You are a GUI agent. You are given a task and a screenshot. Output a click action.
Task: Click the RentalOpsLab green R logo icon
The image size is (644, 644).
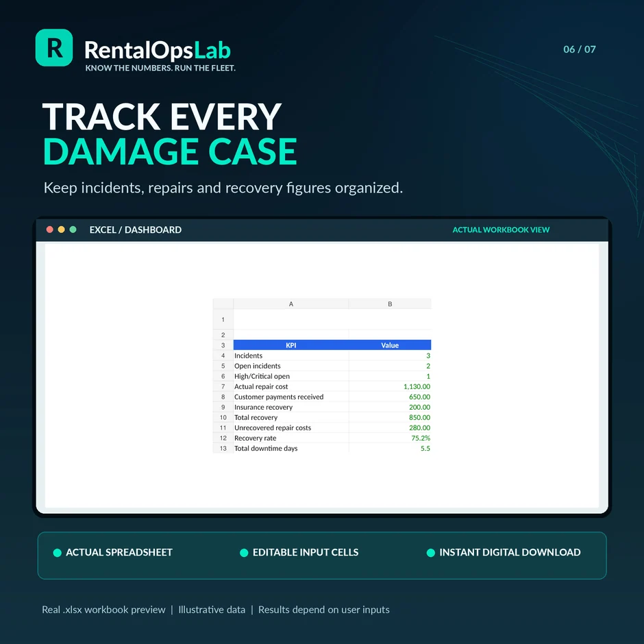click(54, 48)
